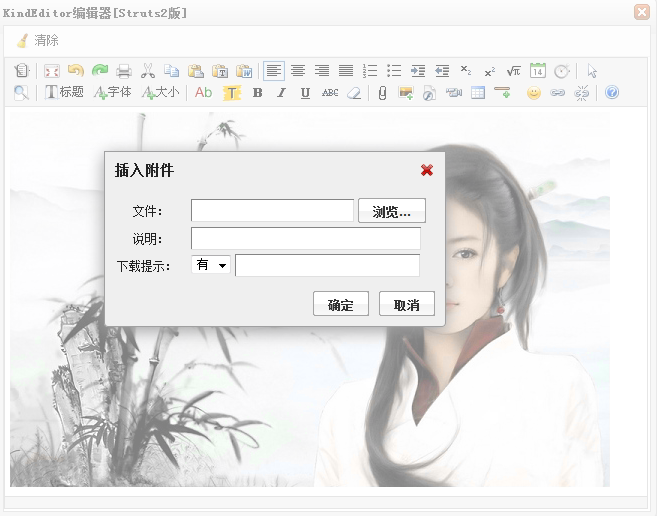
Task: Open the 下载提示 dropdown showing 有
Action: 211,265
